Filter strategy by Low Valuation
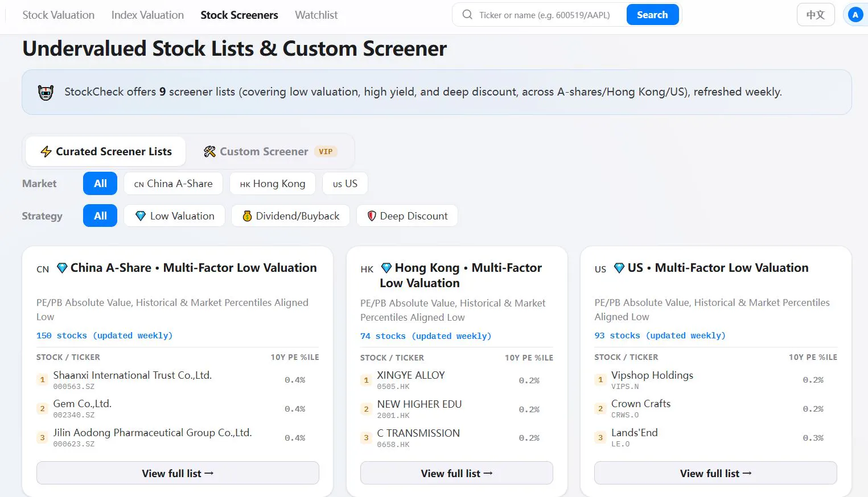This screenshot has width=868, height=497. [x=175, y=216]
